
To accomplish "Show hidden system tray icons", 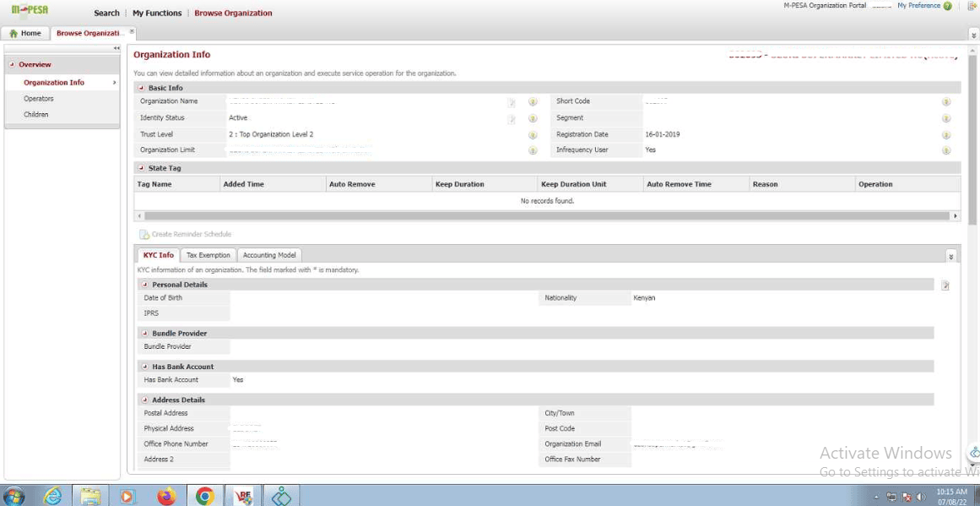I will click(x=878, y=498).
